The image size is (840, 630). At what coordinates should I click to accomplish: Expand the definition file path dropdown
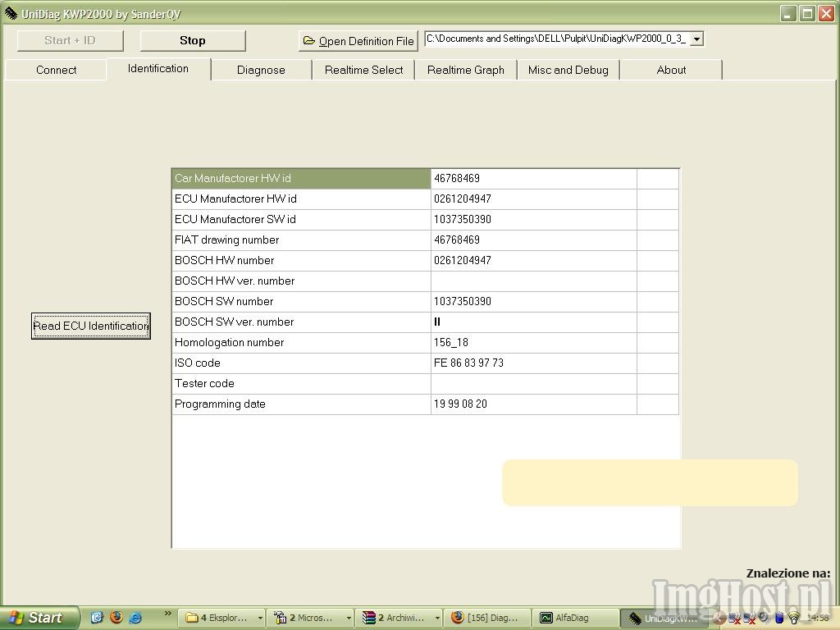[x=696, y=39]
